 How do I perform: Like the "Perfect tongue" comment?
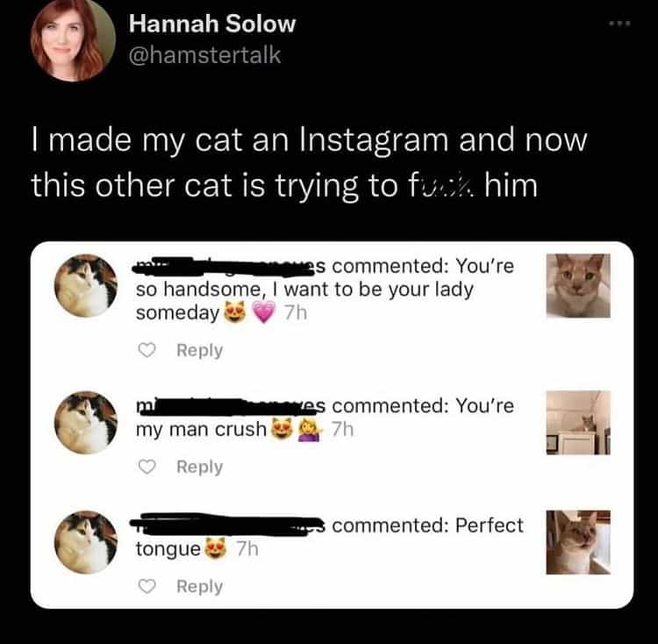point(148,586)
